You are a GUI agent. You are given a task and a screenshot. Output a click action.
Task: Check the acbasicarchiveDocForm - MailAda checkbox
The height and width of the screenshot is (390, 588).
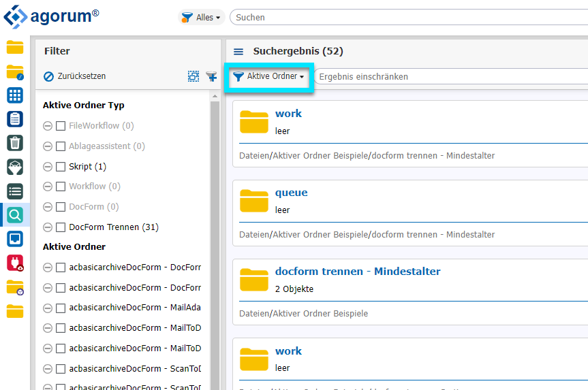(61, 308)
